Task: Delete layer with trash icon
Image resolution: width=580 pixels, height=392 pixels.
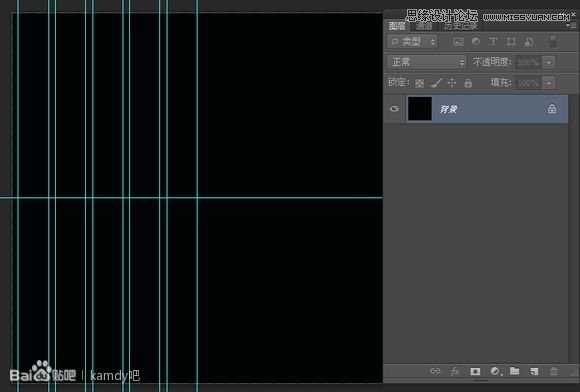Action: tap(554, 371)
